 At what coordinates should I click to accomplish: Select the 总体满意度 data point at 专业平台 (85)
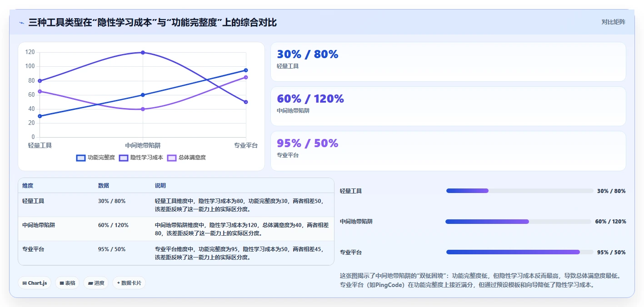coord(246,77)
